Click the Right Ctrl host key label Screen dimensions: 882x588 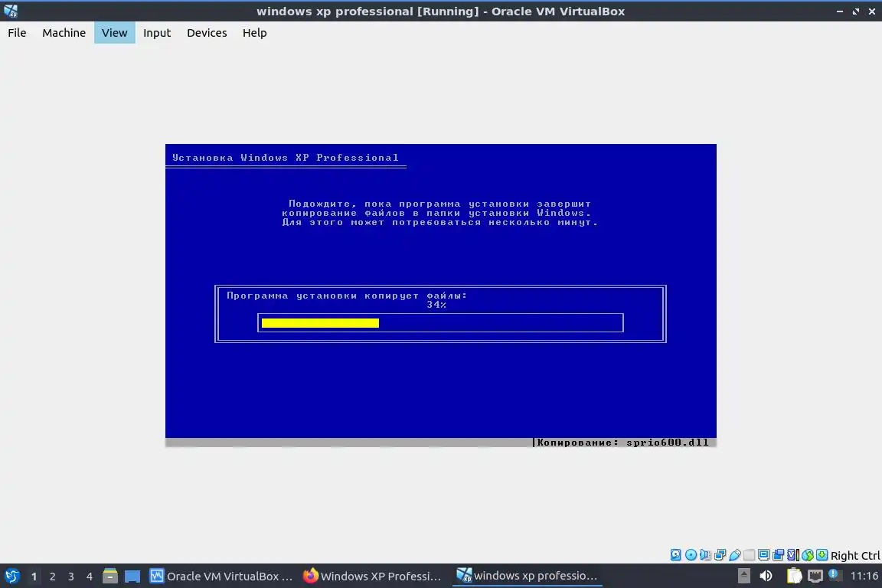[x=855, y=556]
